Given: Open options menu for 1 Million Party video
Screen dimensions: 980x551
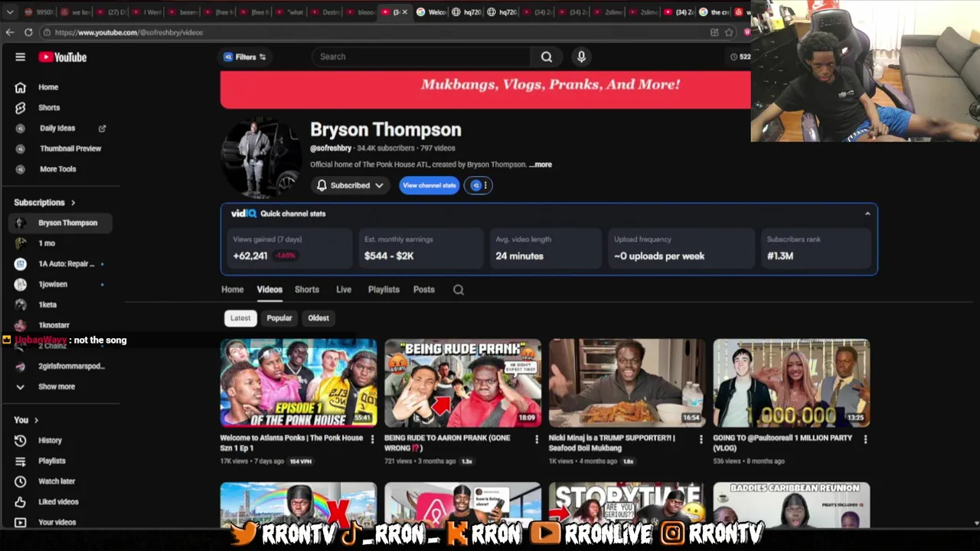Looking at the screenshot, I should tap(865, 439).
